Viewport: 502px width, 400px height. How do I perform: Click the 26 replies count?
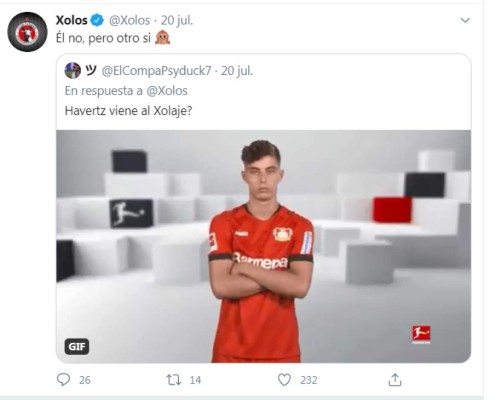(85, 380)
